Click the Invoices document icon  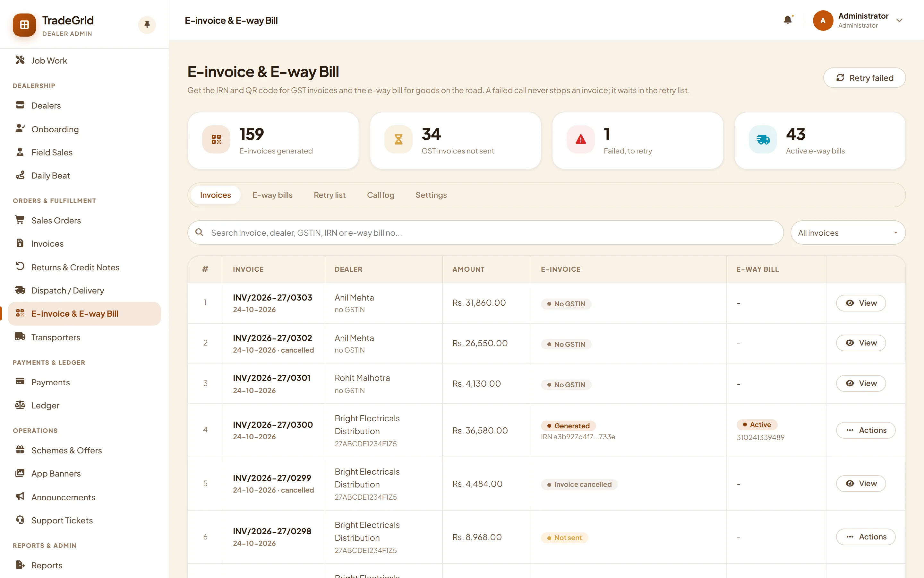coord(20,243)
